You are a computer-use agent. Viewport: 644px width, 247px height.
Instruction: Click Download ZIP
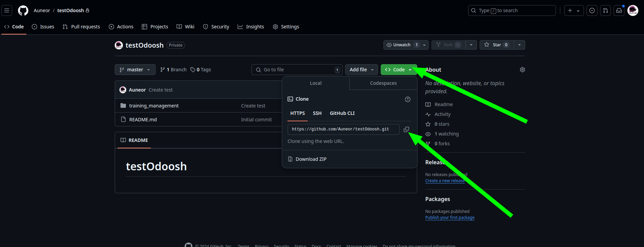coord(311,159)
